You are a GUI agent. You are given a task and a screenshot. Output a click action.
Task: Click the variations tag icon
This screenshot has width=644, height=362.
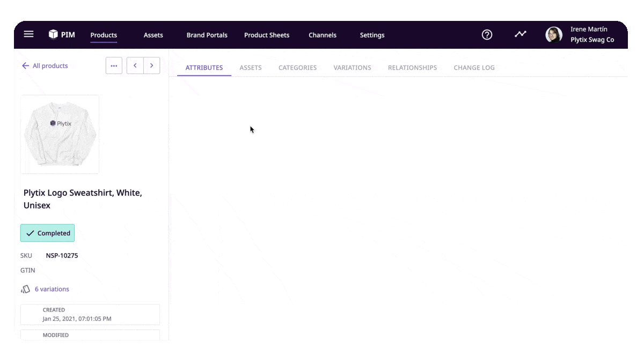(25, 289)
